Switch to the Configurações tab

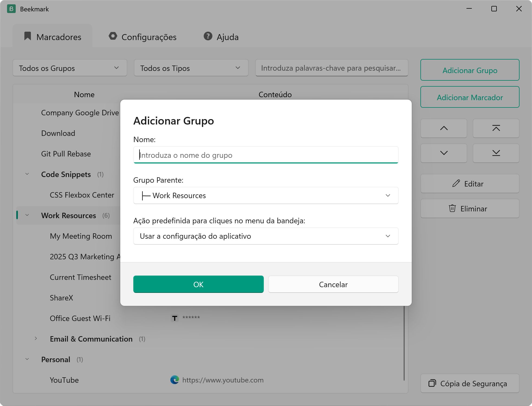tap(142, 37)
